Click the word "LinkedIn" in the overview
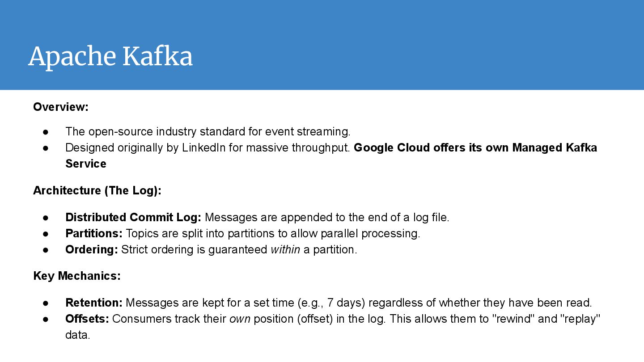 click(204, 147)
